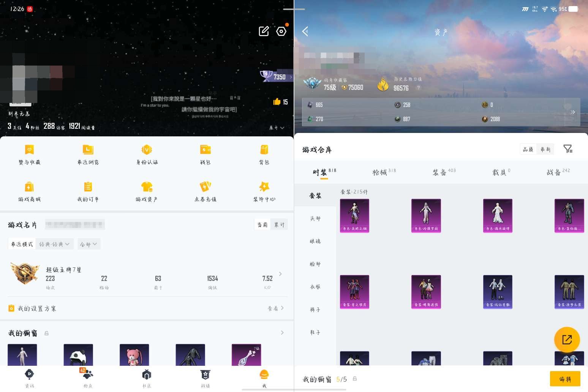
Task: Switch game card to 累计 (cumulative)
Action: tap(279, 224)
